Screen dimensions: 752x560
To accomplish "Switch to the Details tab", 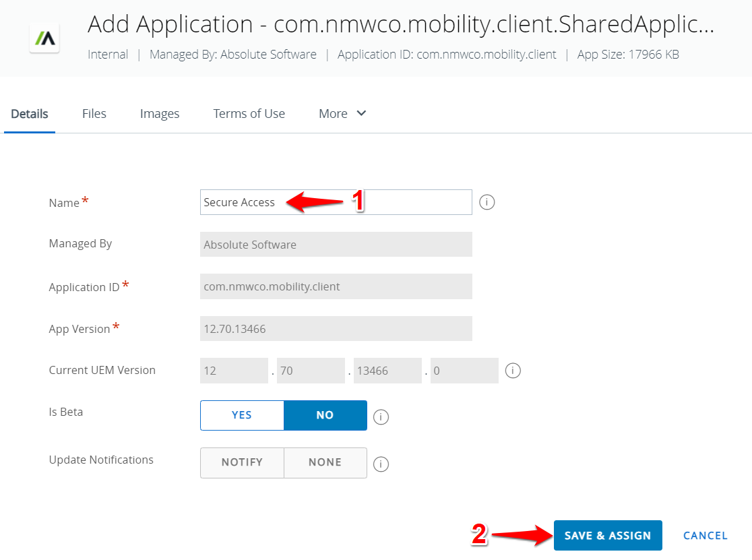I will (29, 114).
